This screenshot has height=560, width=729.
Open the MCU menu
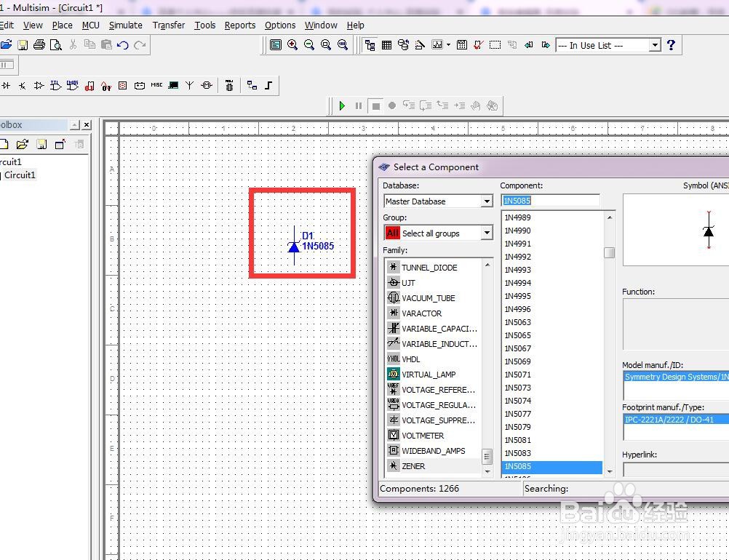(x=91, y=25)
